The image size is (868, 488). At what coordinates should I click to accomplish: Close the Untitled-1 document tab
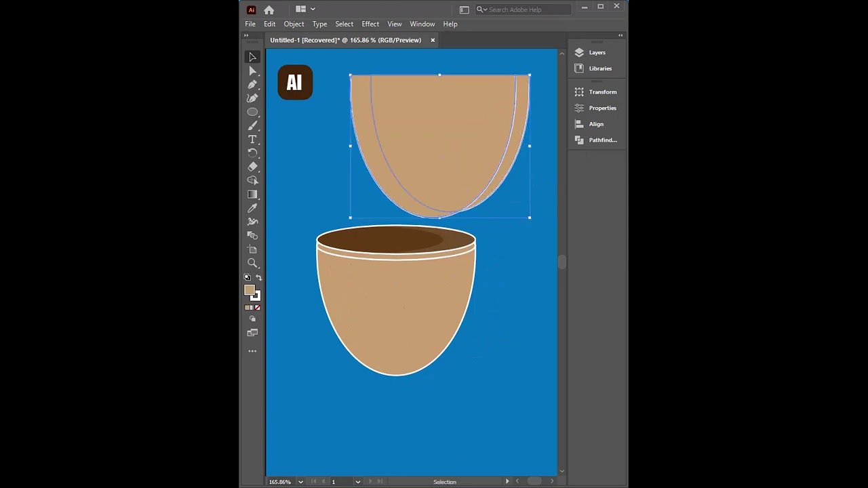[433, 40]
